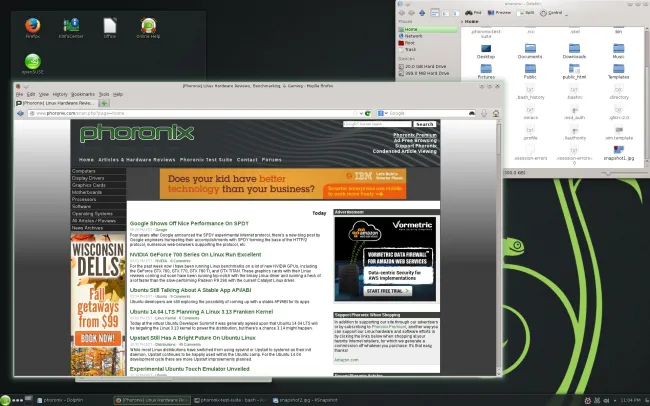Open the Documents folder in Dolphin
This screenshot has width=650, height=406.
tap(530, 51)
